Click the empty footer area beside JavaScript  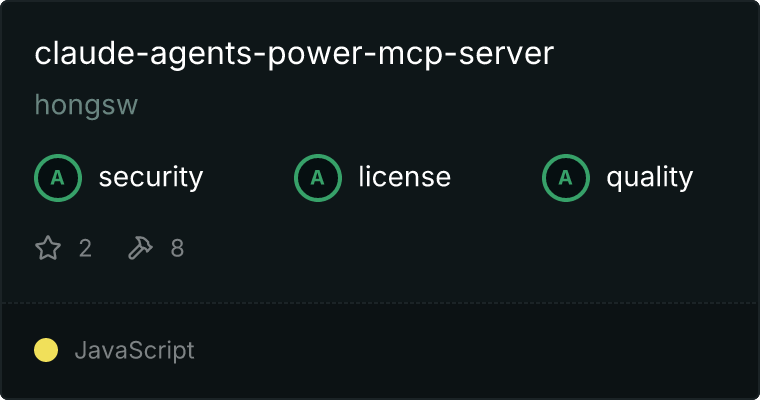475,350
